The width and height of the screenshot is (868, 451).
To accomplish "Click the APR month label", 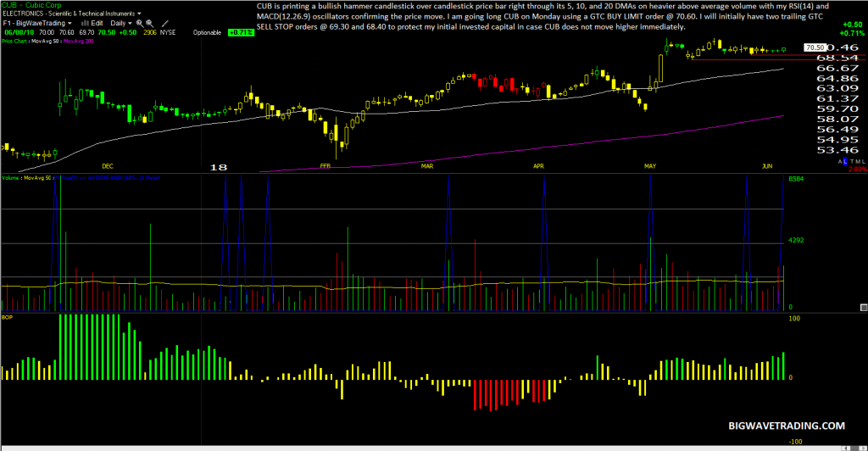I will [x=538, y=166].
